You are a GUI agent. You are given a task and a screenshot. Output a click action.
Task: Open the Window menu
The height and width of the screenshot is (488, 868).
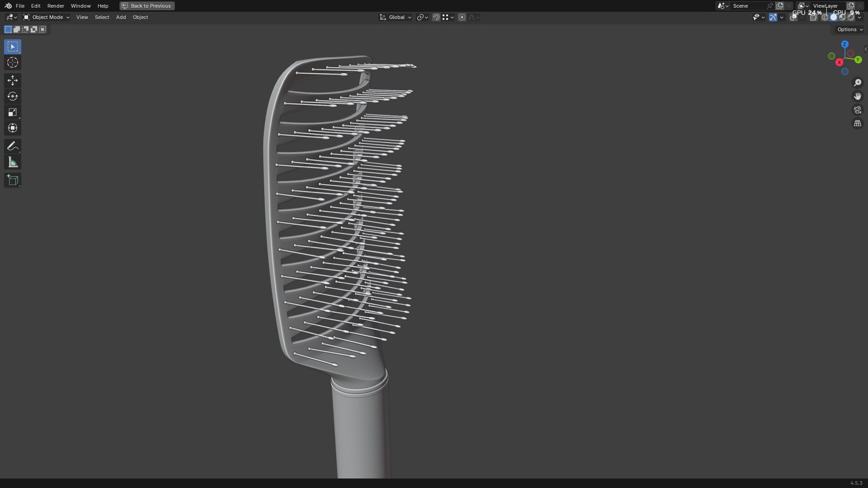80,6
